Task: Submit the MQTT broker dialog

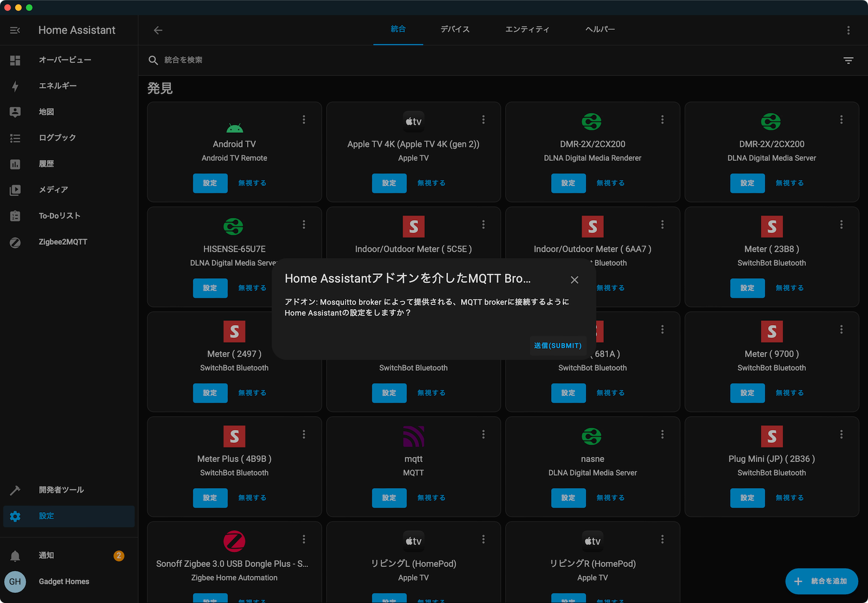Action: [x=558, y=346]
